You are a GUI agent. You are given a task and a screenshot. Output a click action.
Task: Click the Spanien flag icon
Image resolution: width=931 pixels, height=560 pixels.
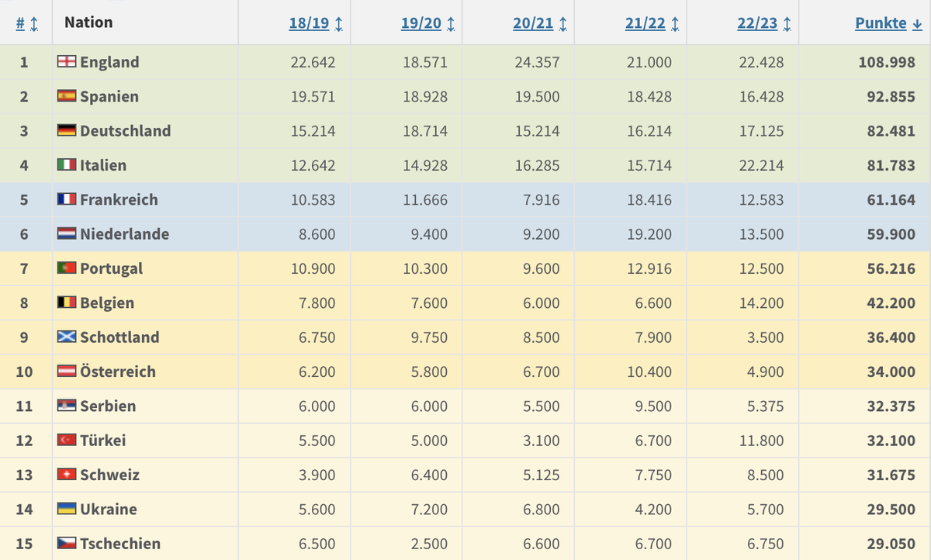point(67,96)
